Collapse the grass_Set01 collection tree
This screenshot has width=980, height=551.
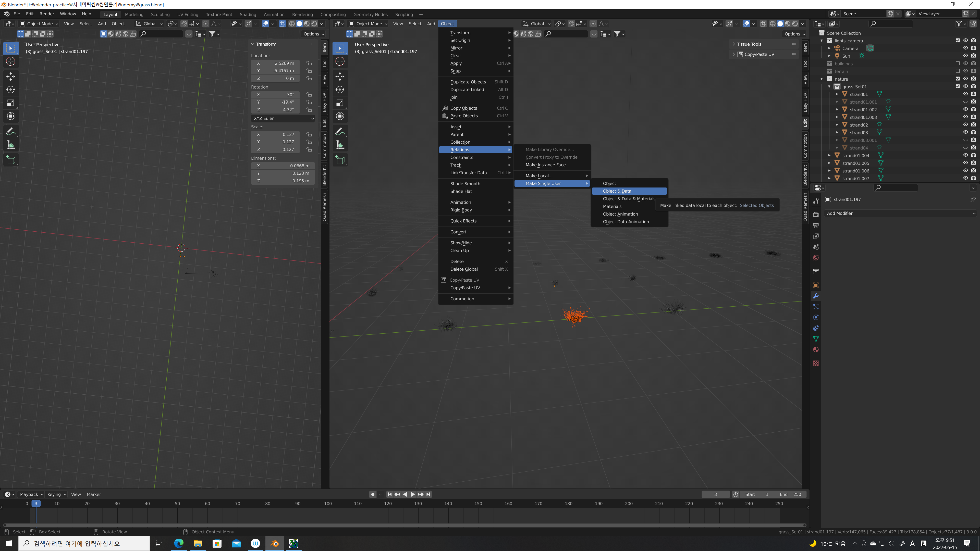click(x=829, y=86)
